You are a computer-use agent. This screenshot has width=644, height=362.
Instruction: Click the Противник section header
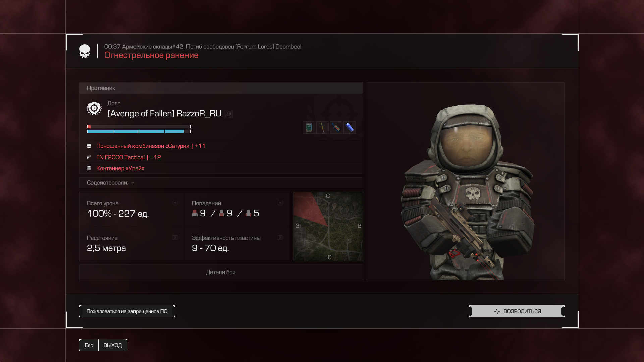[221, 88]
